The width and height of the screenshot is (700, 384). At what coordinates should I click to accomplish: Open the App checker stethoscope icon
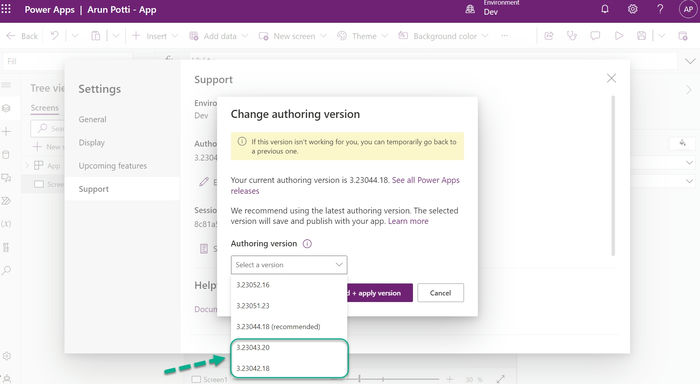click(x=572, y=36)
